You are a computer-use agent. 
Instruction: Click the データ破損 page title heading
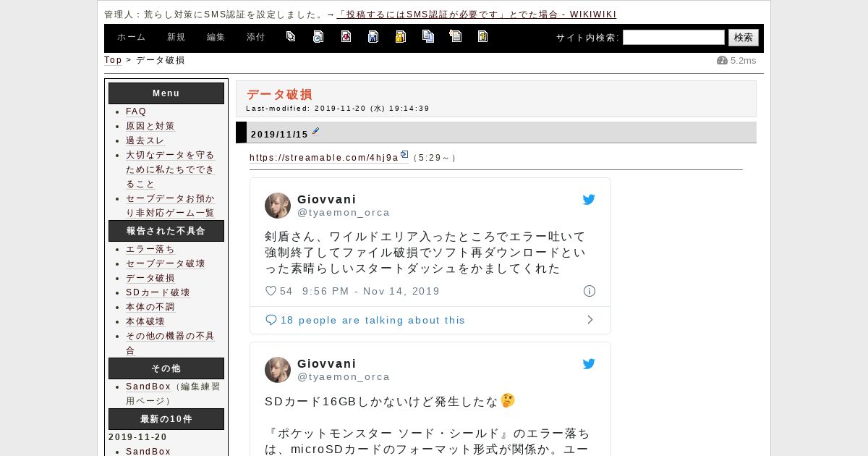click(279, 94)
